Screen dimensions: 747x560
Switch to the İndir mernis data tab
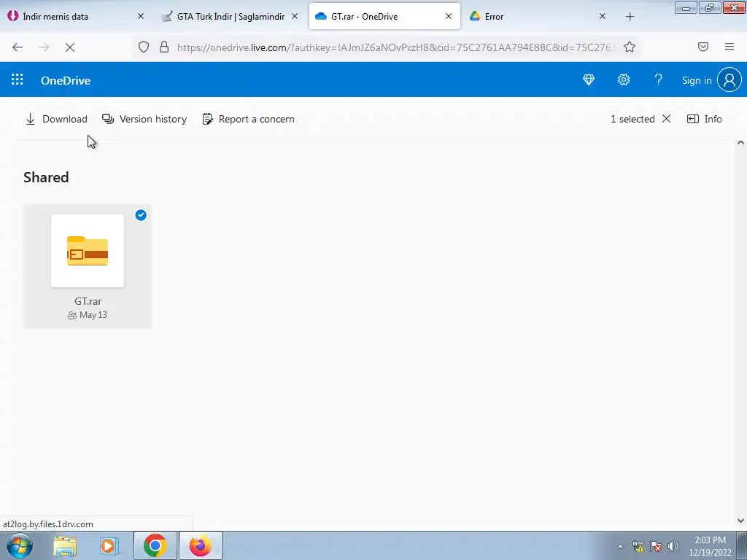pyautogui.click(x=76, y=16)
